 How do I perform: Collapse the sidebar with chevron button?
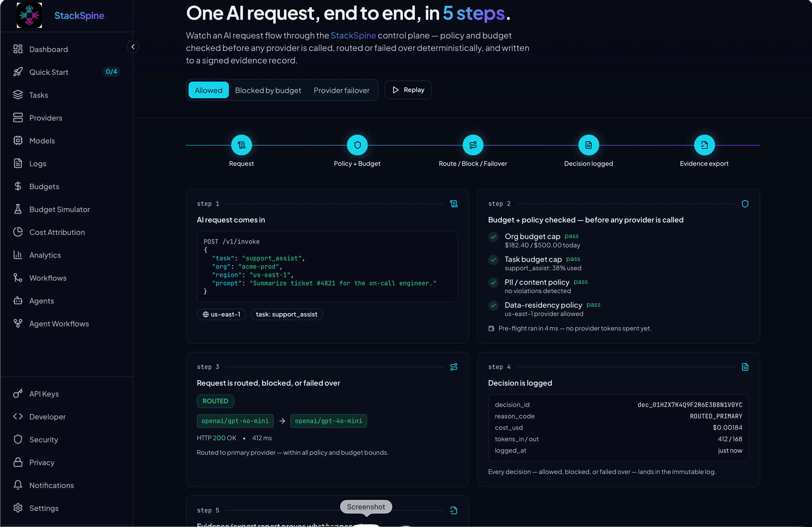[133, 47]
